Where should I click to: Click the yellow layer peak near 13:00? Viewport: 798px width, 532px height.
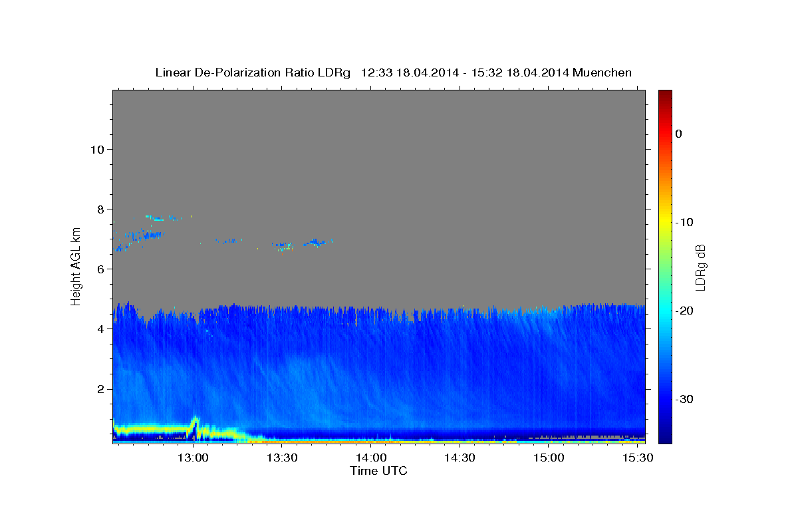pos(196,421)
